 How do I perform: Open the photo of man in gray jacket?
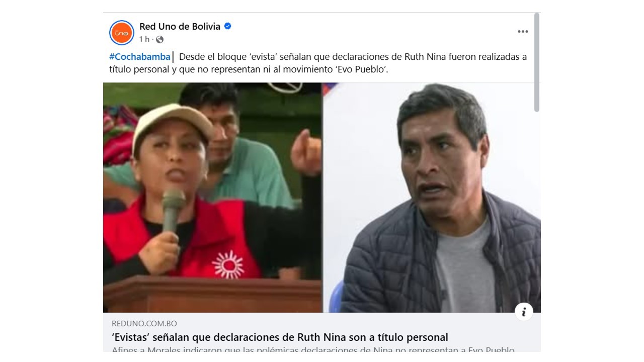(431, 198)
